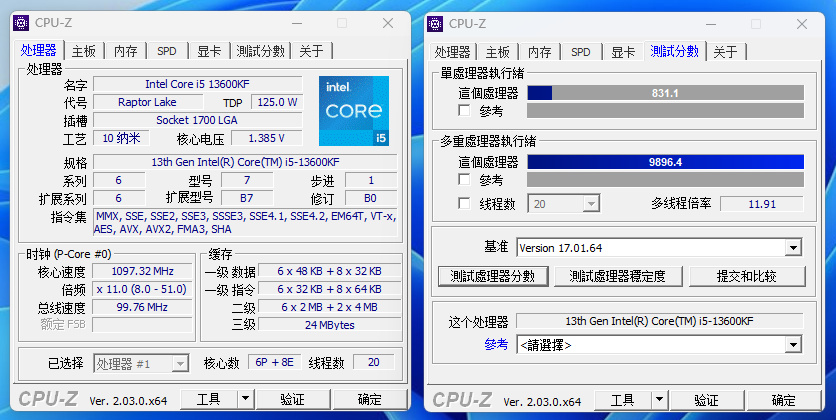Click the 线程数 value 20 in left window
This screenshot has width=836, height=420.
point(374,362)
